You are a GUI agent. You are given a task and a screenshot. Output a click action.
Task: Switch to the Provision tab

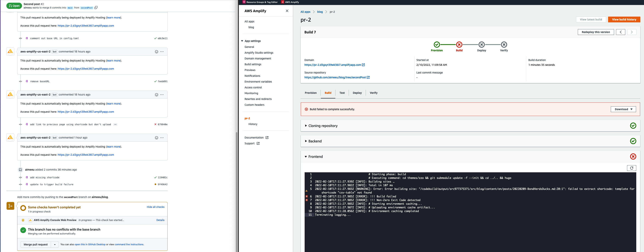pos(311,93)
